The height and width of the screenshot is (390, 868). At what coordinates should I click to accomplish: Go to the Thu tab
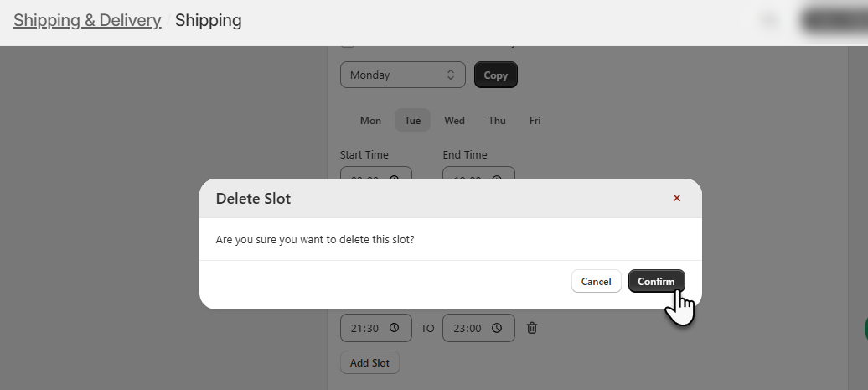tap(497, 120)
